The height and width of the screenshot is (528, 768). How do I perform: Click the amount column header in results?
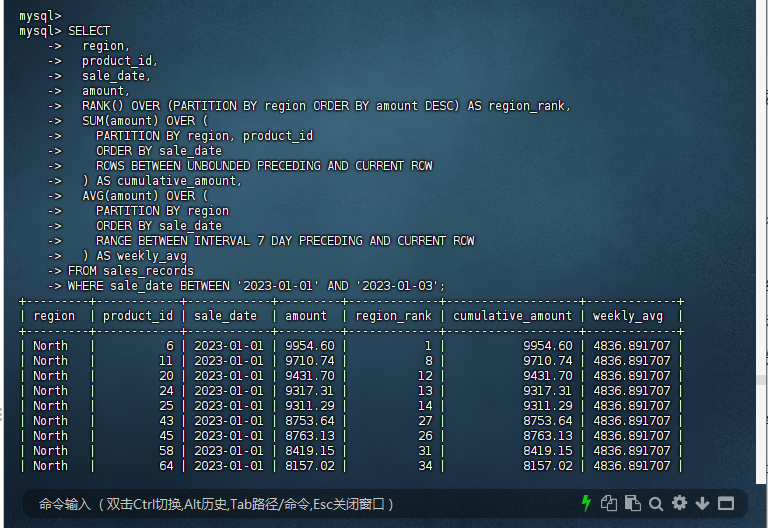pyautogui.click(x=306, y=316)
